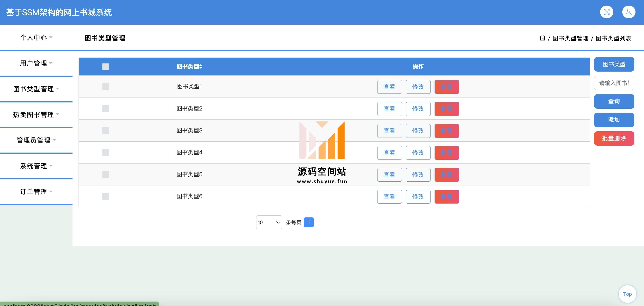The width and height of the screenshot is (644, 306).
Task: Expand the 管理员管理 sidebar menu
Action: pyautogui.click(x=36, y=140)
